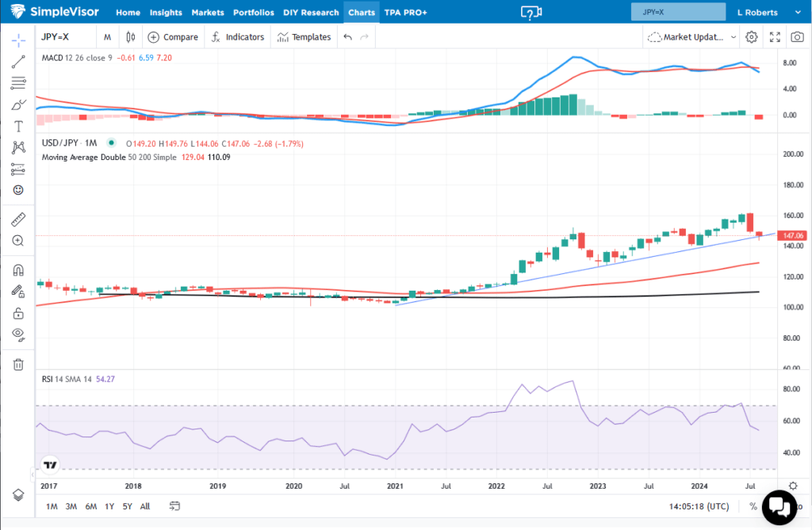This screenshot has width=812, height=530.
Task: Open the monthly interval M dropdown
Action: (107, 36)
